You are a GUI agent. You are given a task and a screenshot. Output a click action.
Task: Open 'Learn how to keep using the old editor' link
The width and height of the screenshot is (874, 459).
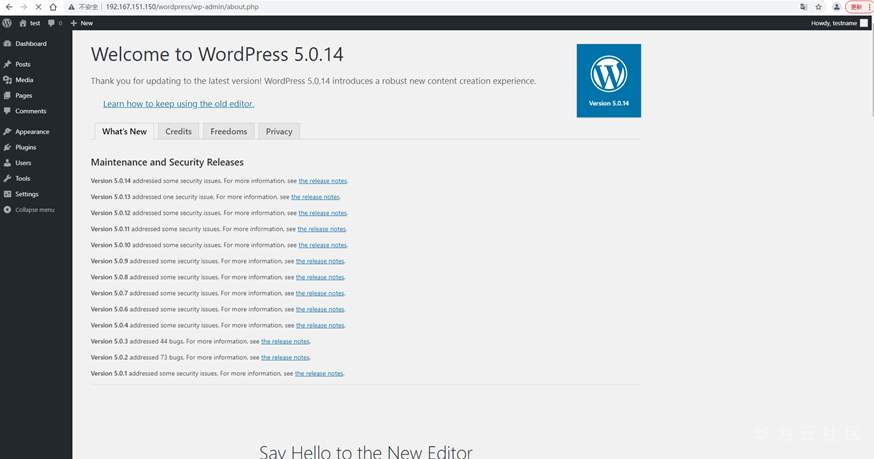coord(178,104)
